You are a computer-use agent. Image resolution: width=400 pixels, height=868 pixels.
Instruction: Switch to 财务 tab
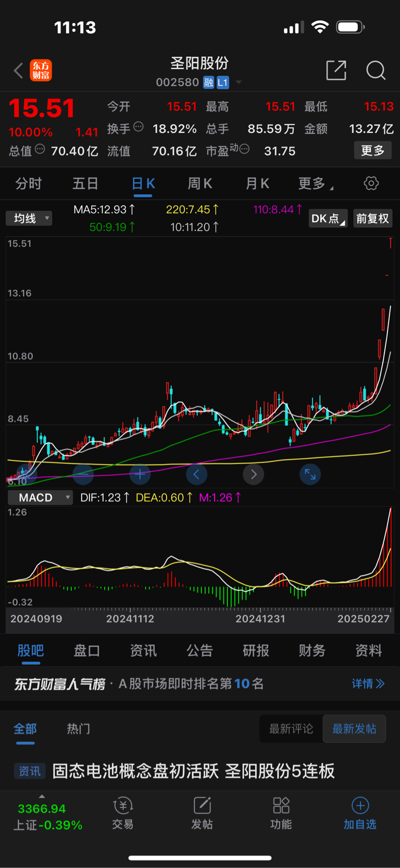click(312, 650)
